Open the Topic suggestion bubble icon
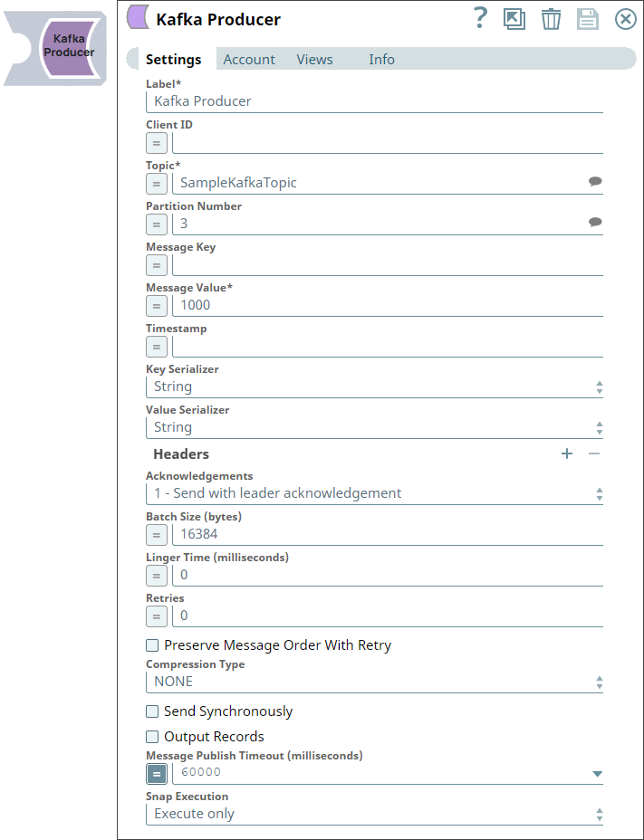The height and width of the screenshot is (840, 644). pyautogui.click(x=595, y=182)
